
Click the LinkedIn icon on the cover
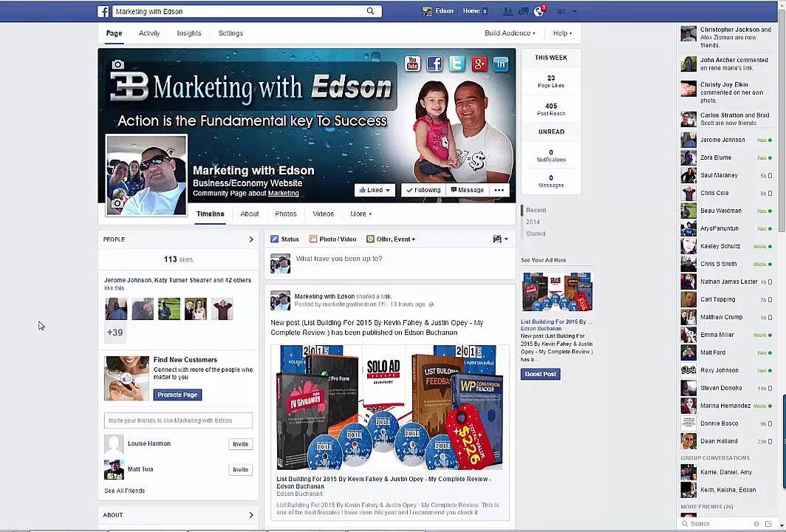coord(501,64)
